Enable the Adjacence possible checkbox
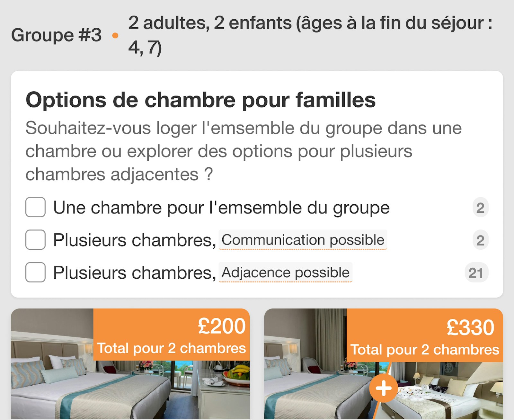 [35, 273]
